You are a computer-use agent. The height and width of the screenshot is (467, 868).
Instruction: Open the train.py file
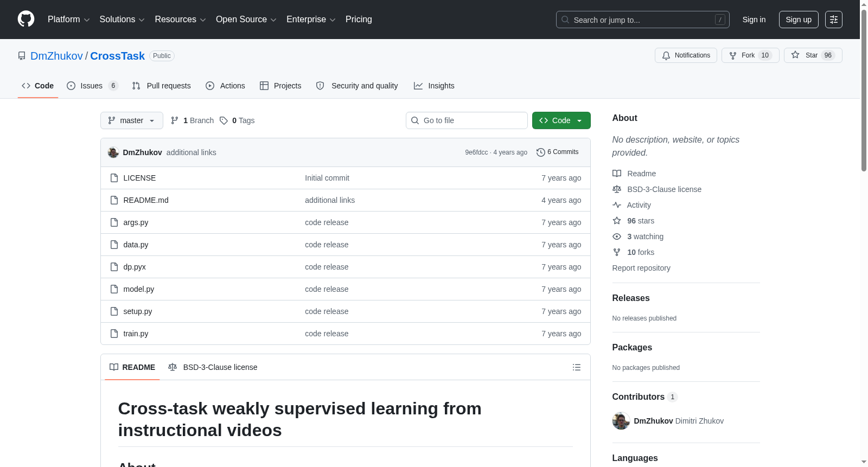tap(136, 334)
